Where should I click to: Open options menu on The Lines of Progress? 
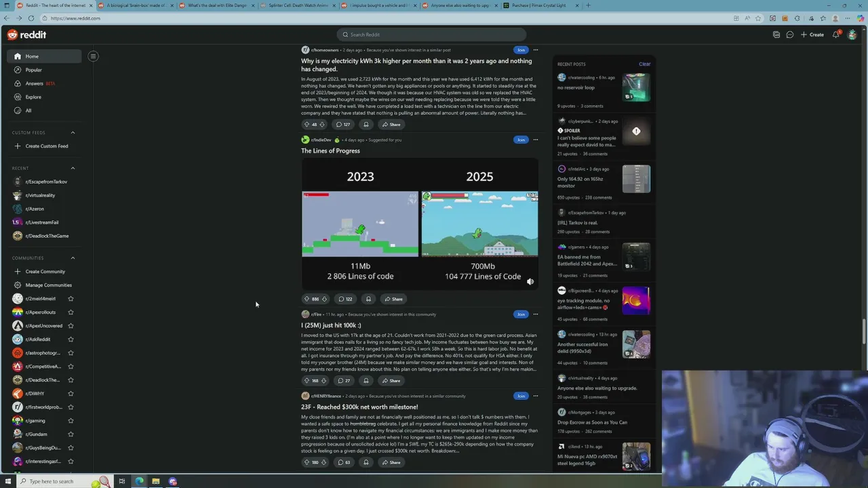tap(536, 140)
